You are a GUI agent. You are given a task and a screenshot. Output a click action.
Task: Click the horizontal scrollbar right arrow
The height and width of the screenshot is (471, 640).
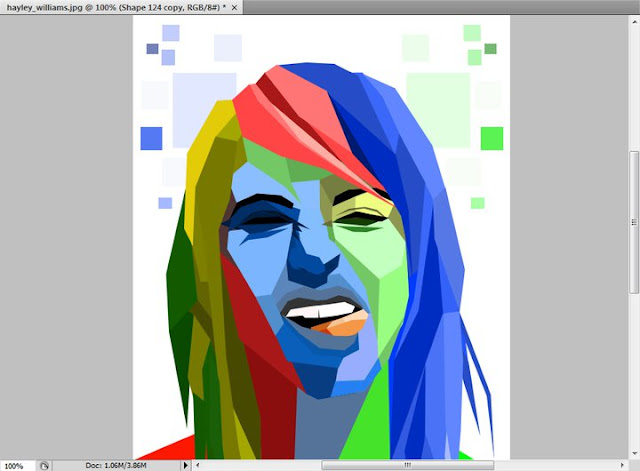point(622,465)
